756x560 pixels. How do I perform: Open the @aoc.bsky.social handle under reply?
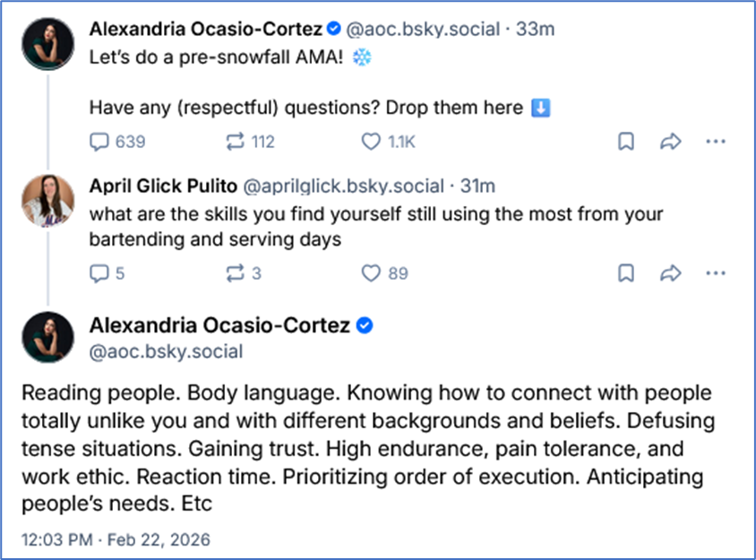click(x=166, y=351)
